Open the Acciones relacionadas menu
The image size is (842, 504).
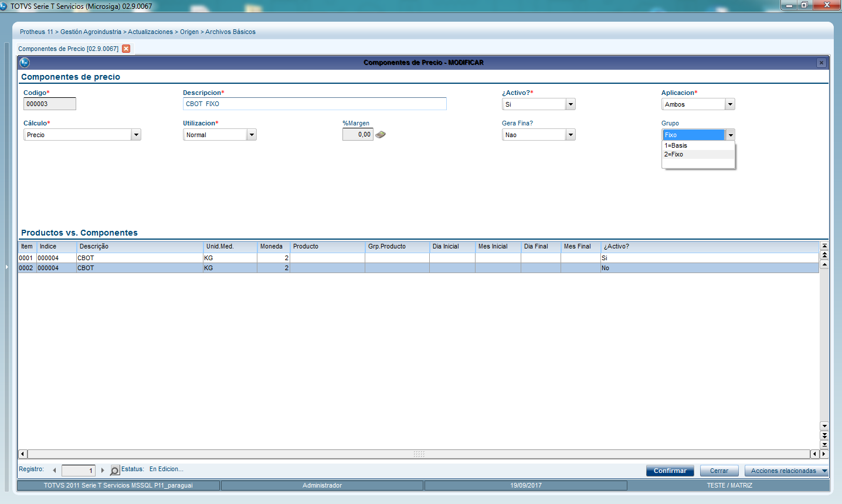[x=786, y=471]
